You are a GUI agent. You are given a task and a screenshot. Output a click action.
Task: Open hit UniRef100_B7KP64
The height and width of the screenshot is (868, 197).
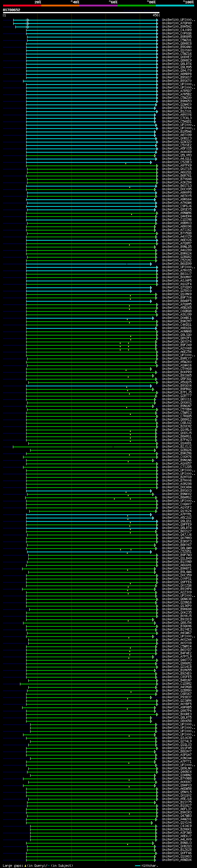pyautogui.click(x=177, y=108)
